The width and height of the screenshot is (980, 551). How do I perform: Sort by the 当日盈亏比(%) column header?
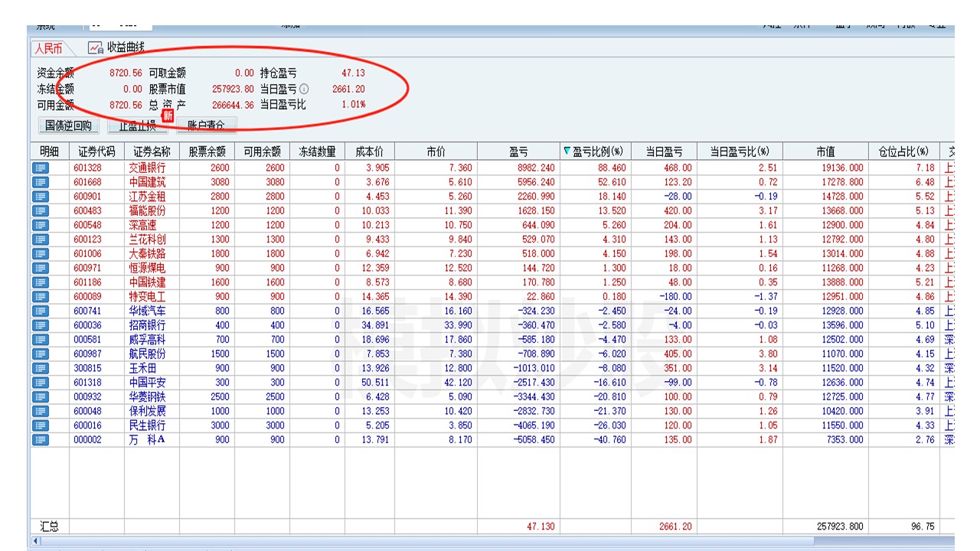click(740, 152)
